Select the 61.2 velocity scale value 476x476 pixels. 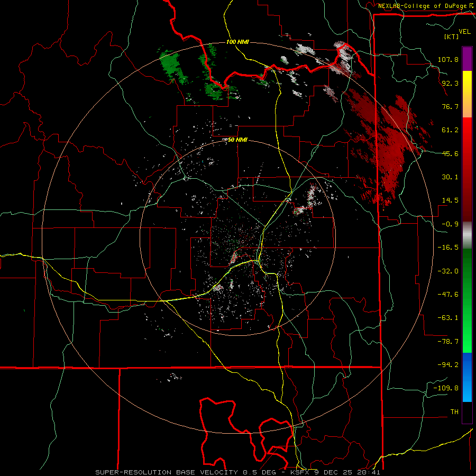(450, 130)
